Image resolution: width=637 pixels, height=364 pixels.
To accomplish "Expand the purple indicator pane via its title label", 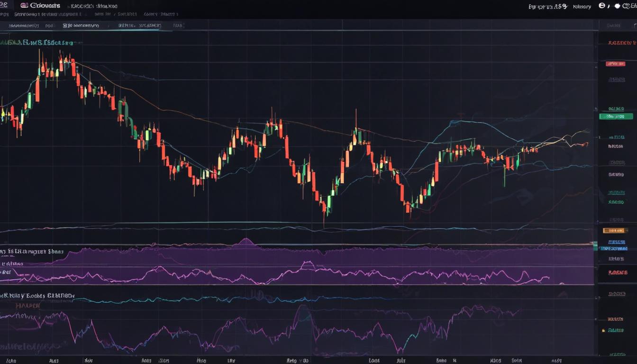I will (33, 252).
